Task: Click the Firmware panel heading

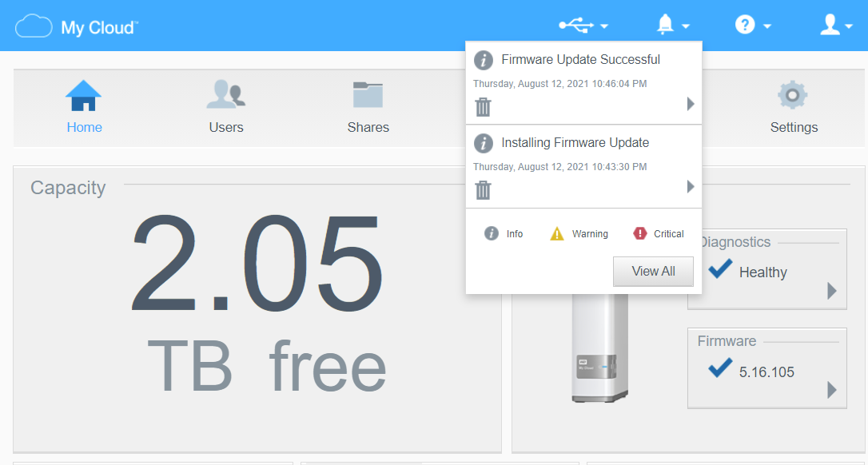Action: [727, 341]
